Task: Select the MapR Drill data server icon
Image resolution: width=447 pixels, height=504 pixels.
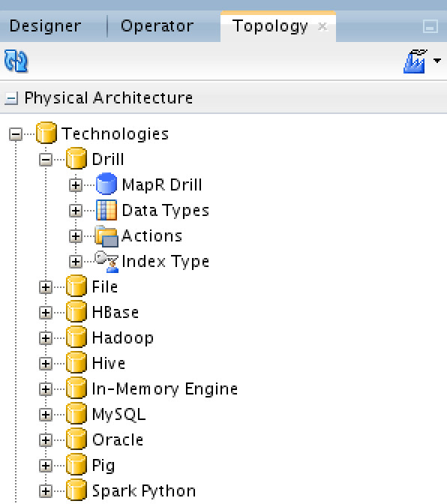Action: click(x=106, y=184)
